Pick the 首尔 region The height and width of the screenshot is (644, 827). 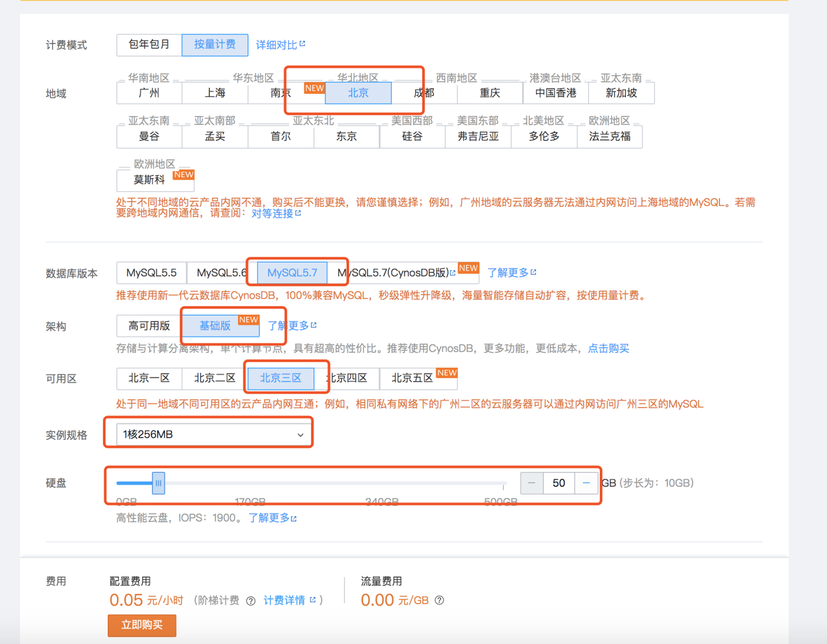pos(281,136)
